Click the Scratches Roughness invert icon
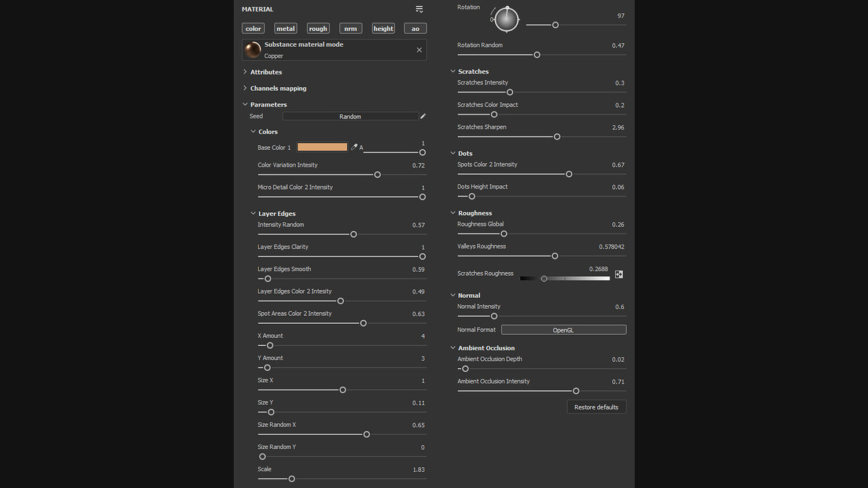This screenshot has height=488, width=868. pyautogui.click(x=619, y=275)
